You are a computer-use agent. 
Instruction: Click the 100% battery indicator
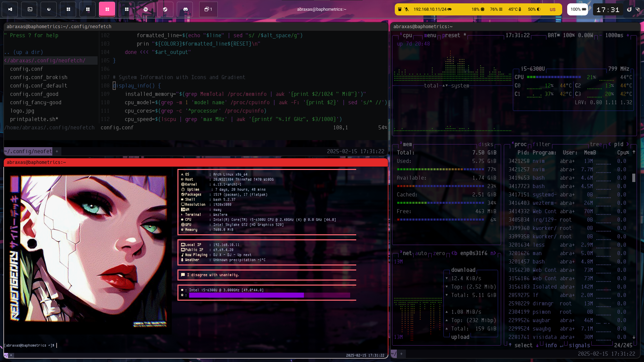pos(578,9)
